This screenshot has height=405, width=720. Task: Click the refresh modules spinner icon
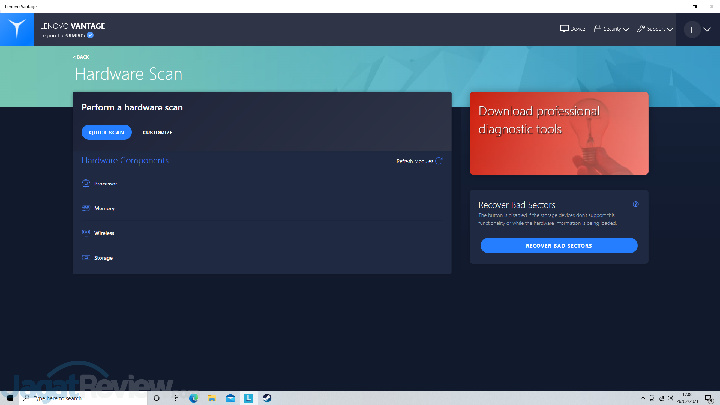(439, 160)
